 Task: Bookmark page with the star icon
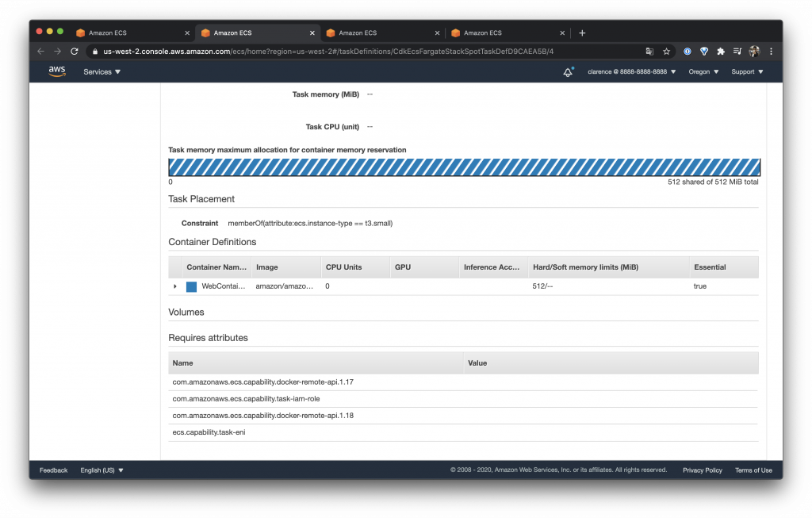[666, 52]
